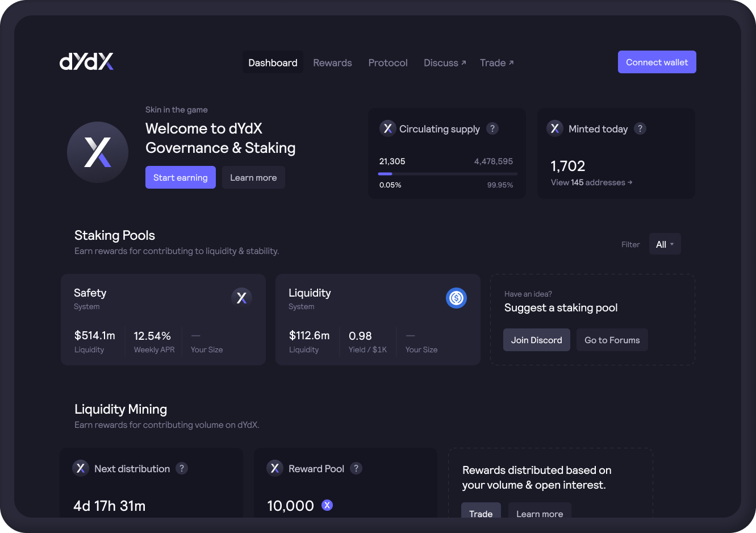Image resolution: width=756 pixels, height=533 pixels.
Task: Click the Next distribution token icon
Action: point(81,468)
